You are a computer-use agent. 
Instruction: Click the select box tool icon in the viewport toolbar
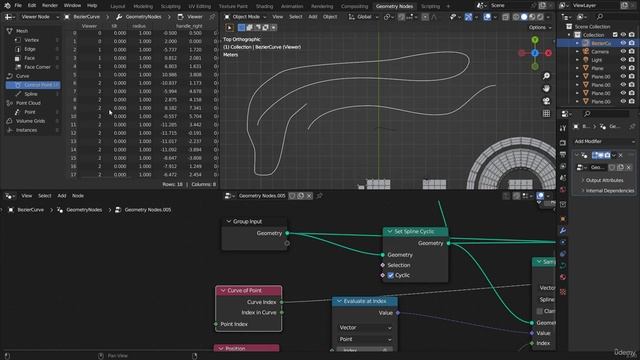pos(229,28)
